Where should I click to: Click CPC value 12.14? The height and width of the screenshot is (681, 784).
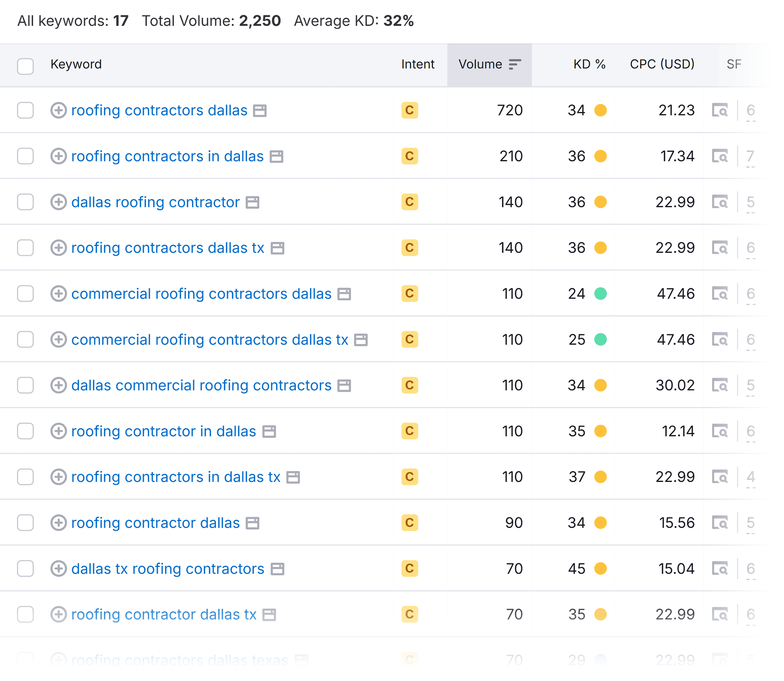[x=678, y=431]
